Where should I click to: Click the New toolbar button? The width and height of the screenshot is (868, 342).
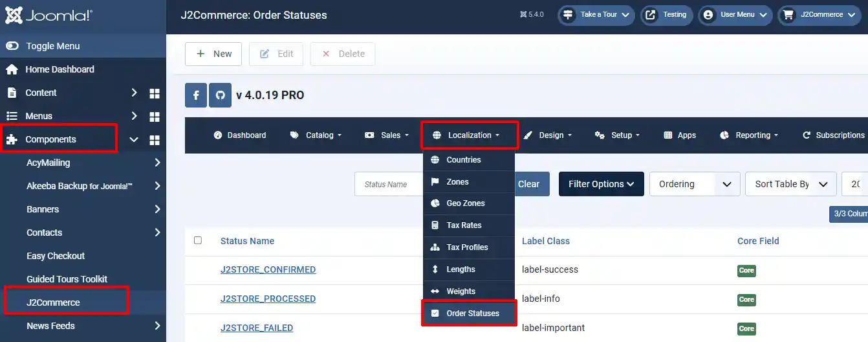pos(213,54)
